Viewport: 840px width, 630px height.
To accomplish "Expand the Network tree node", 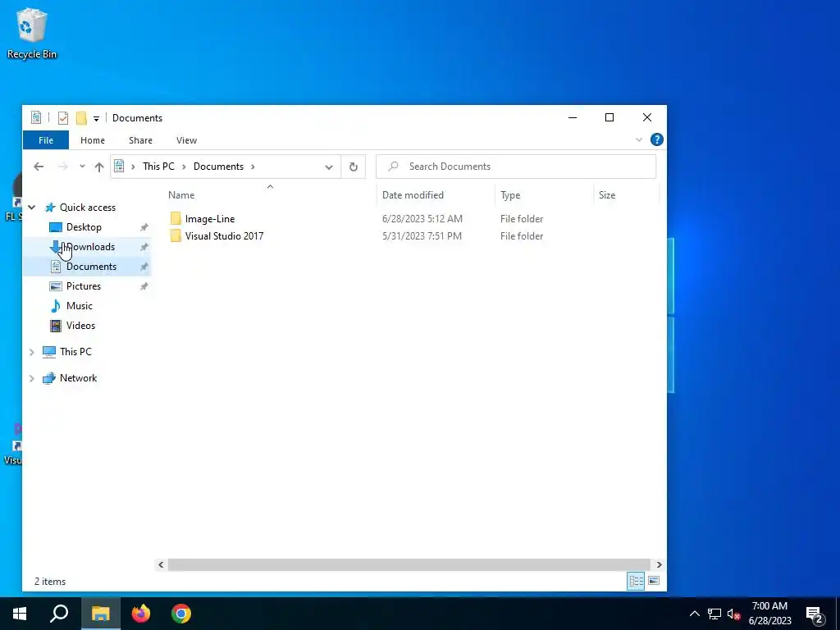I will 32,378.
